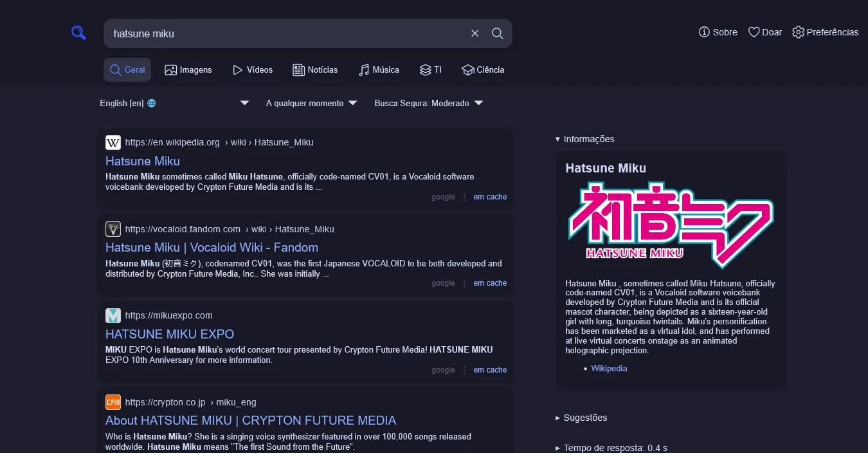Screen dimensions: 868x453
Task: Open Preferências settings
Action: [825, 32]
